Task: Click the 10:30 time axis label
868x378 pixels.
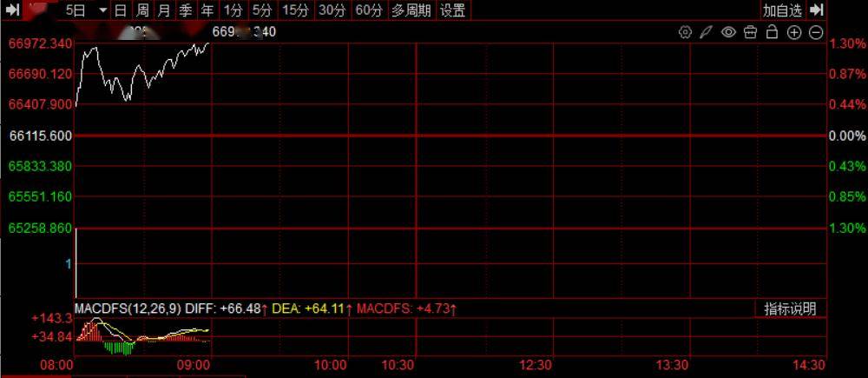Action: tap(399, 365)
